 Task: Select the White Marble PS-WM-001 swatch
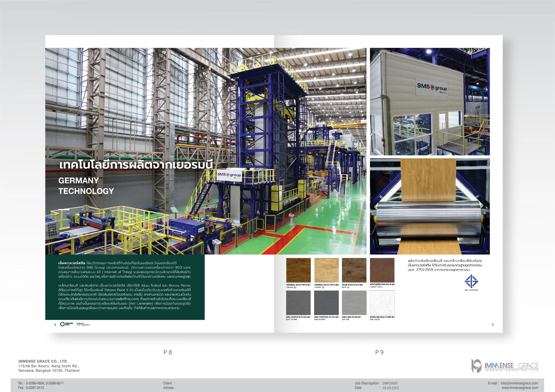coord(382,303)
